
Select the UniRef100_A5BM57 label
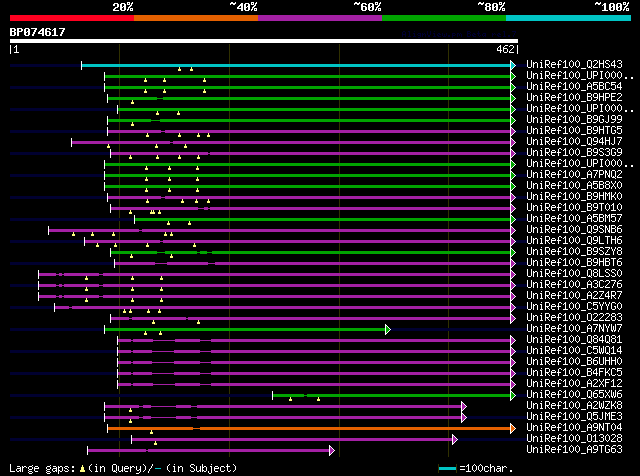coord(574,219)
